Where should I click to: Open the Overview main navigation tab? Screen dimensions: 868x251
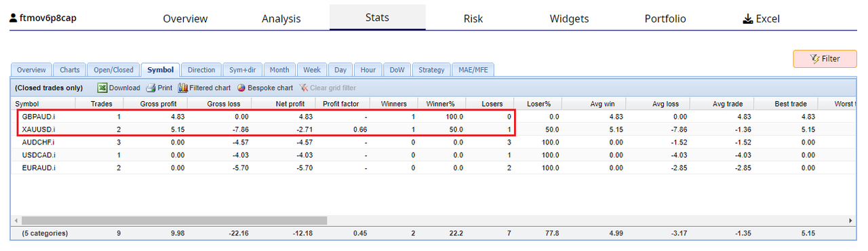[x=185, y=18]
